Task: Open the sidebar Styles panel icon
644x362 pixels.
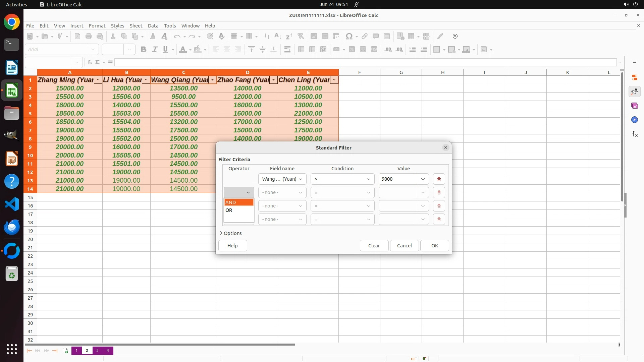Action: (634, 92)
